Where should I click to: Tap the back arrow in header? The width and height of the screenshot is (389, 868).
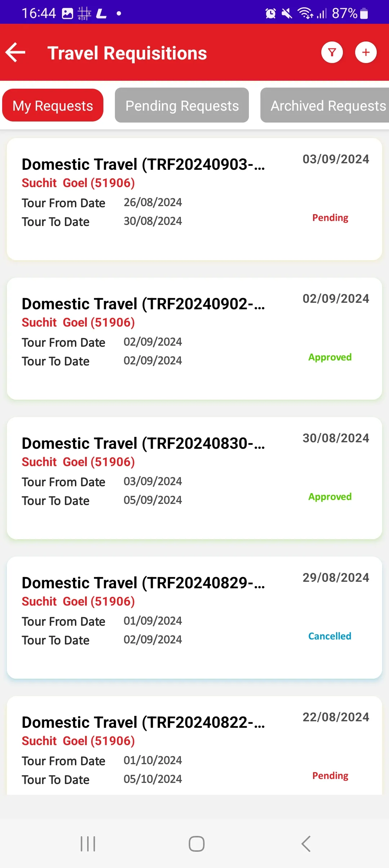(15, 53)
